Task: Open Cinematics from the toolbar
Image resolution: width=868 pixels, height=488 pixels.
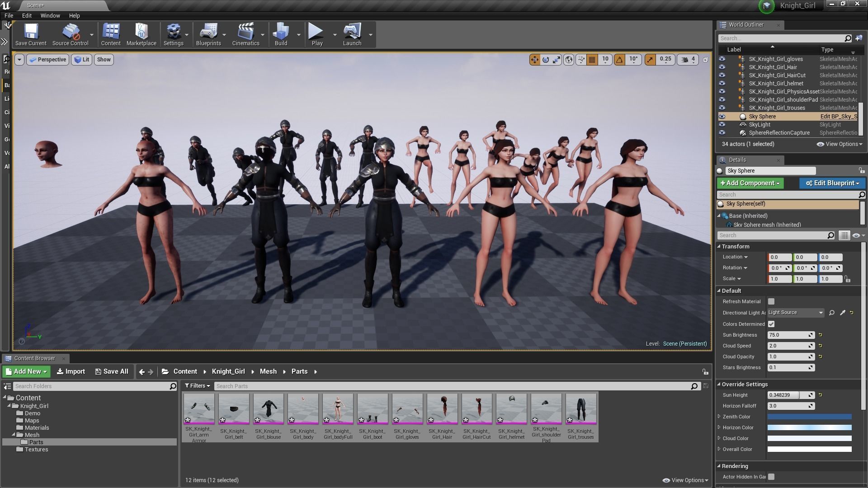Action: click(245, 34)
